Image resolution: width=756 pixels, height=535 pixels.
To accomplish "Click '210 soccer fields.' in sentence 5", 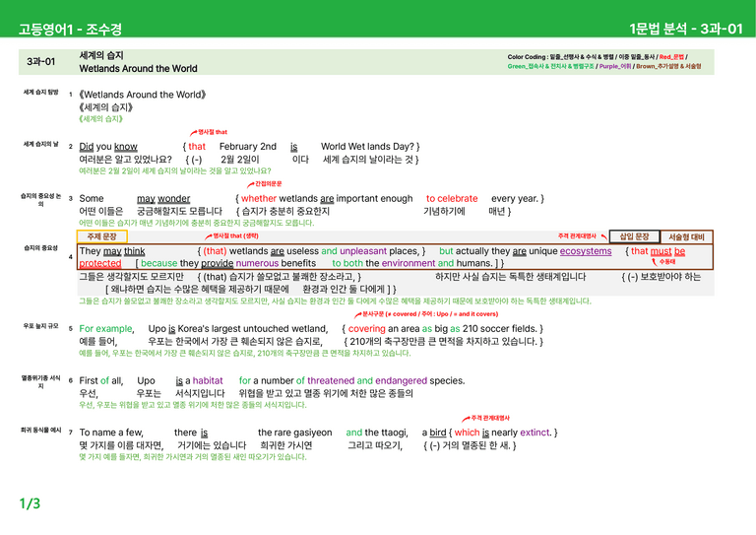I will tap(499, 328).
